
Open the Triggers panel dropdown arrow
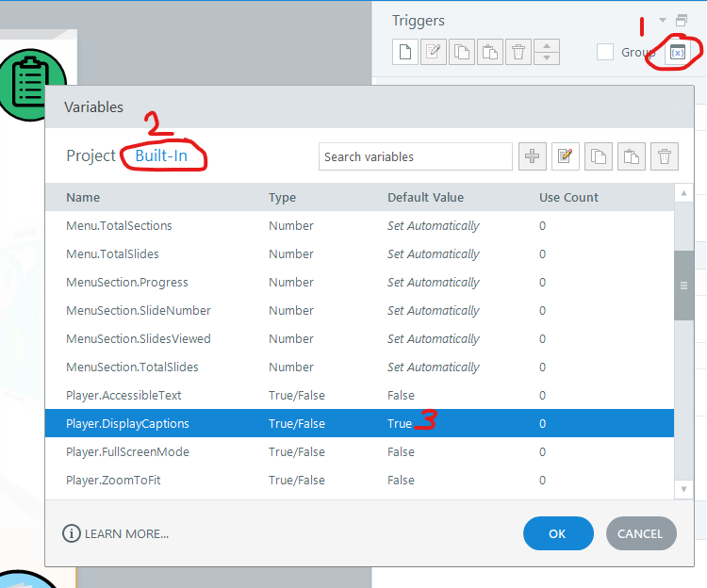(x=663, y=20)
